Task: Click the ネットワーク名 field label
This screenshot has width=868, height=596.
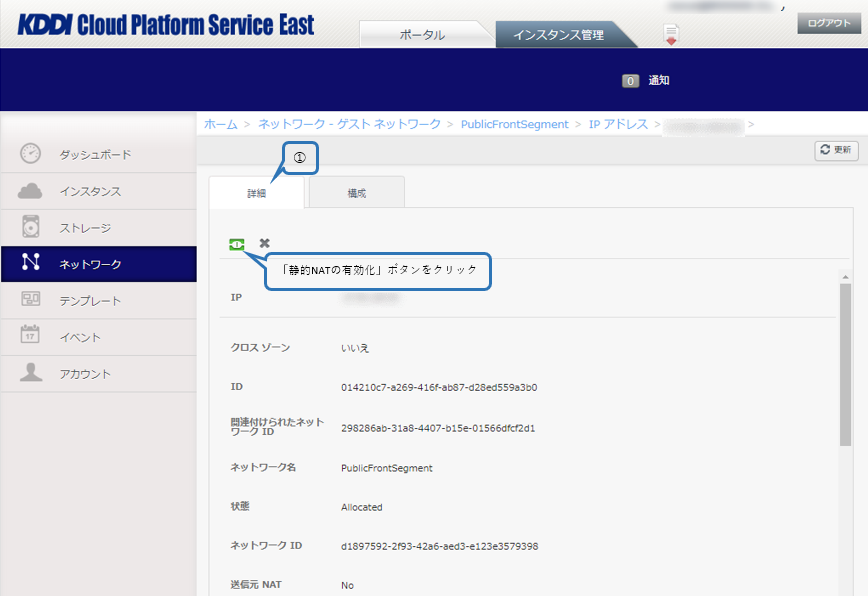Action: (x=263, y=467)
